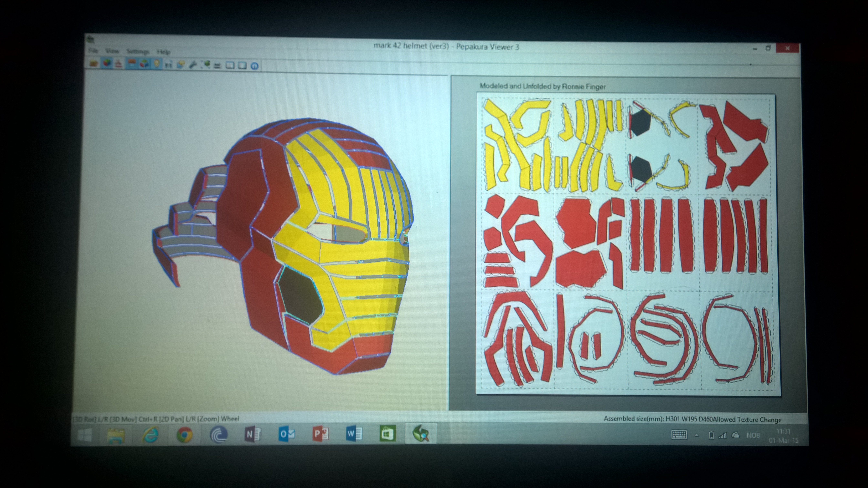Click the battery tray icon

711,435
